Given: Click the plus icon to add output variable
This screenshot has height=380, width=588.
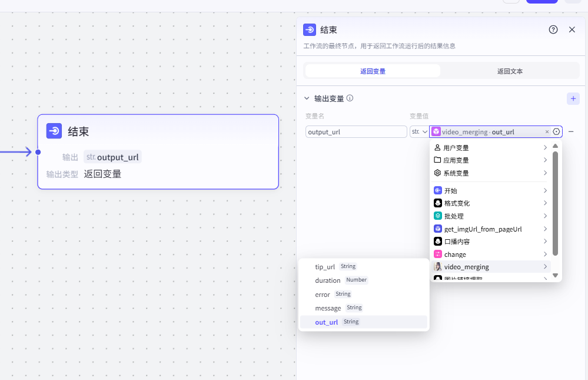Looking at the screenshot, I should pyautogui.click(x=573, y=99).
